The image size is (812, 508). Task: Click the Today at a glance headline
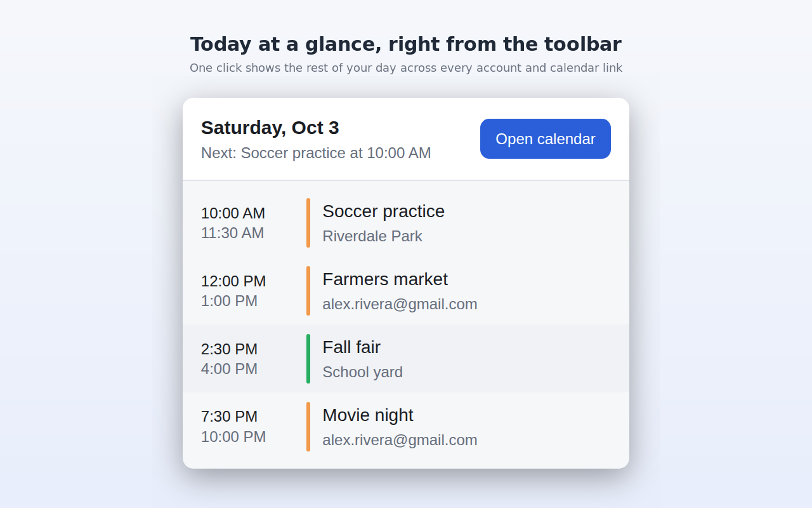click(406, 44)
